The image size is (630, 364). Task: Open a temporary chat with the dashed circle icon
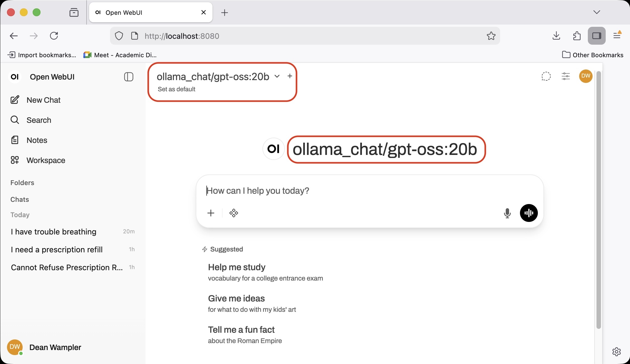[x=547, y=76]
